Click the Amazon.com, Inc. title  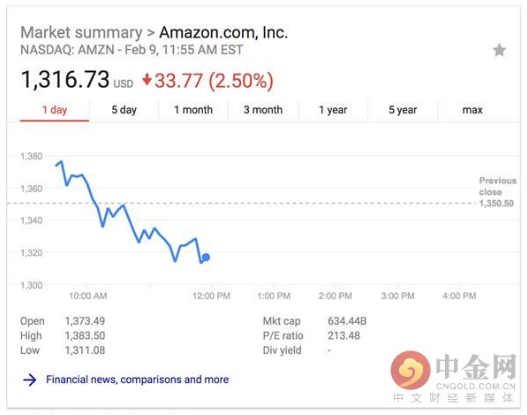tap(224, 33)
